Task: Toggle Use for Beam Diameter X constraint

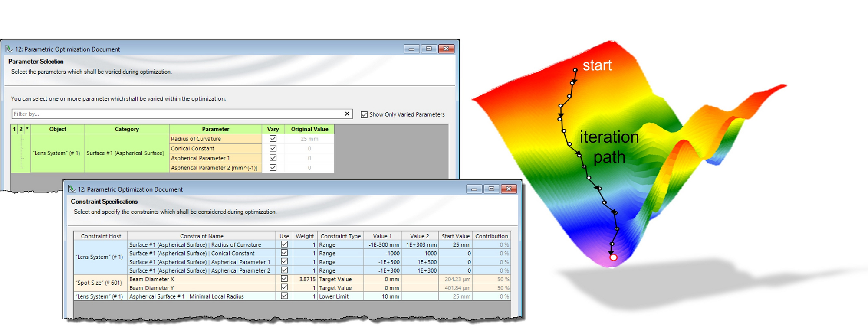Action: point(284,279)
